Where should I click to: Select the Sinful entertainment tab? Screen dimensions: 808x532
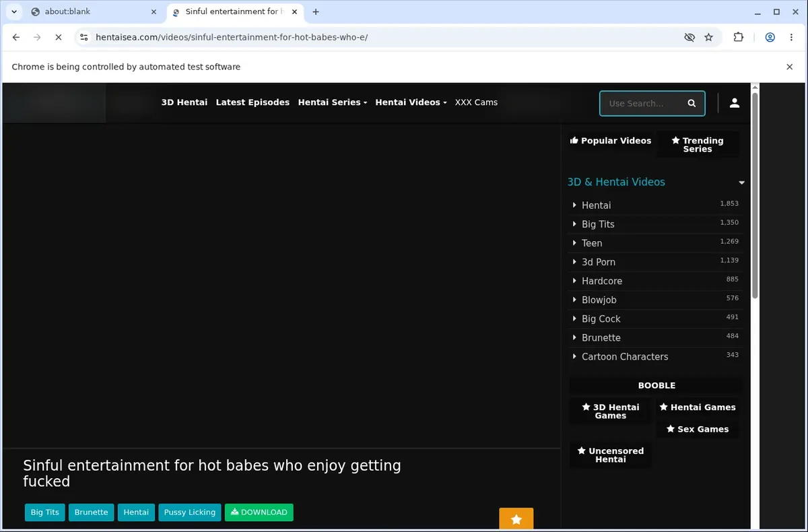(234, 11)
